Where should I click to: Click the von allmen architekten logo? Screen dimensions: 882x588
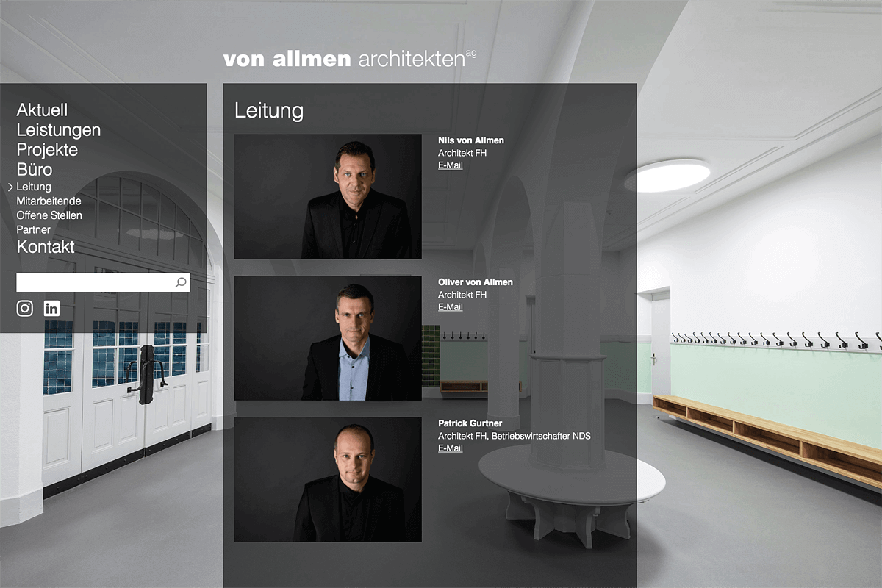(x=350, y=59)
